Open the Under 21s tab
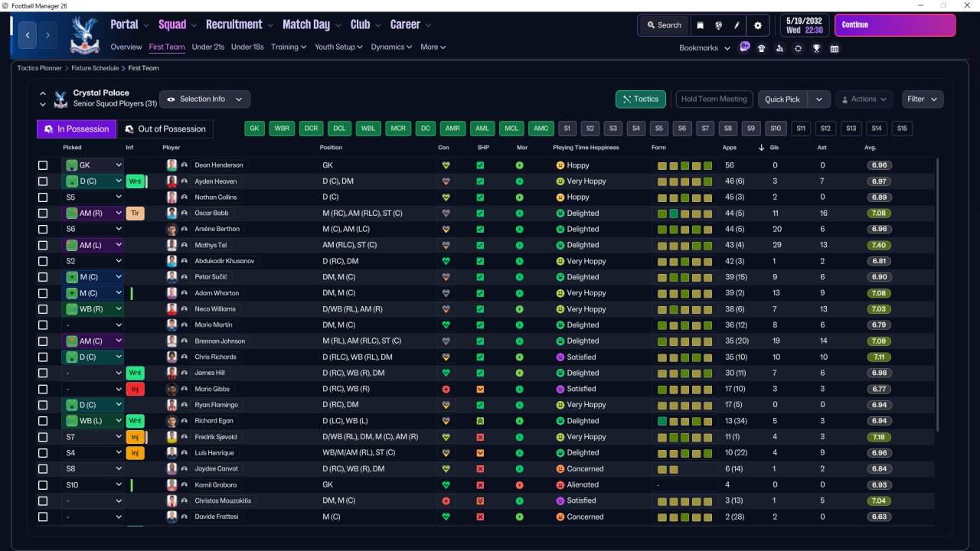980x551 pixels. coord(208,47)
